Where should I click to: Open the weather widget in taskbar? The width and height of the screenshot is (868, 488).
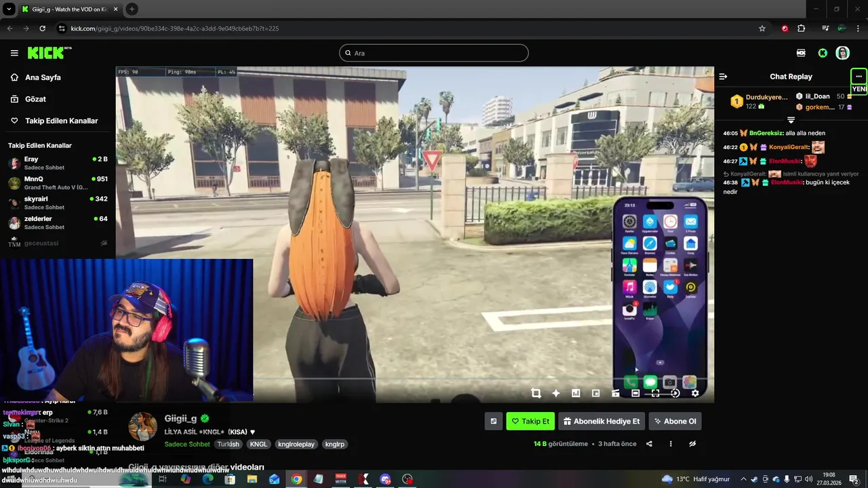point(696,479)
